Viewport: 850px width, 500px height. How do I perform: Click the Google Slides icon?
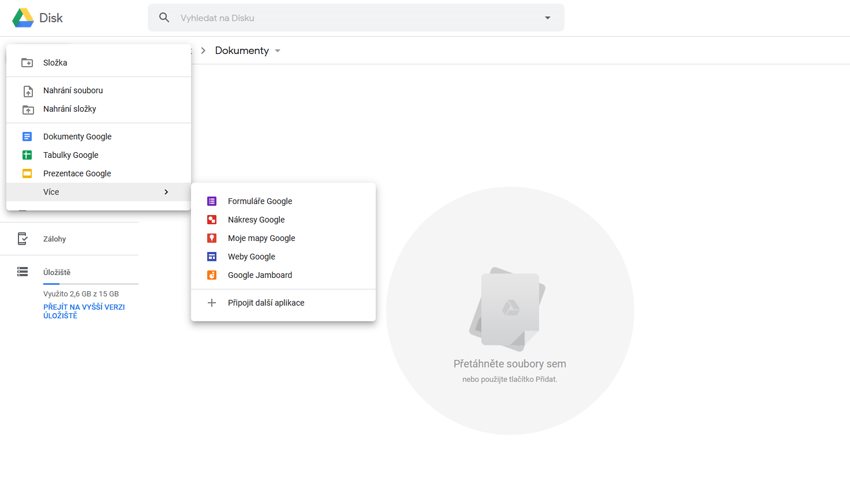click(27, 174)
